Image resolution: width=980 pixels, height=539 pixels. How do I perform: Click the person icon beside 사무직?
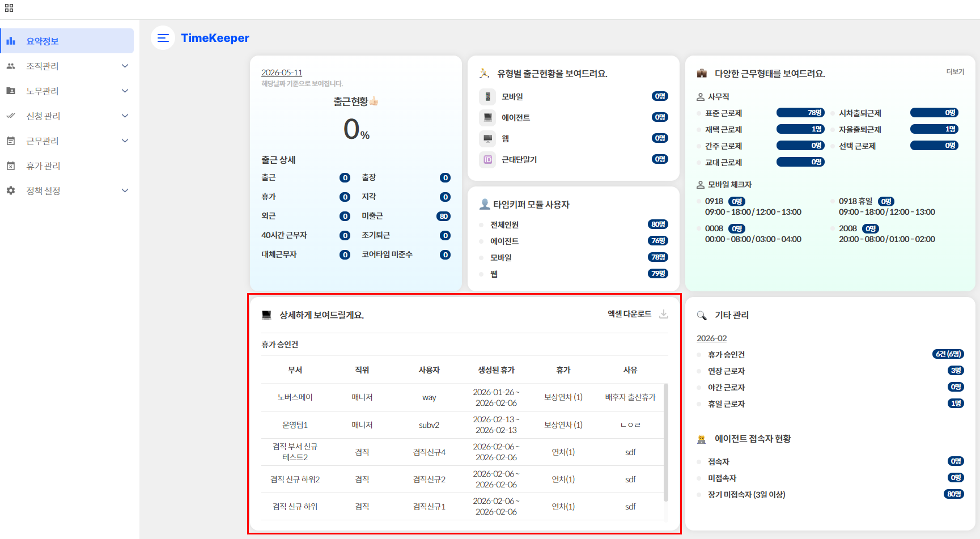[x=701, y=97]
